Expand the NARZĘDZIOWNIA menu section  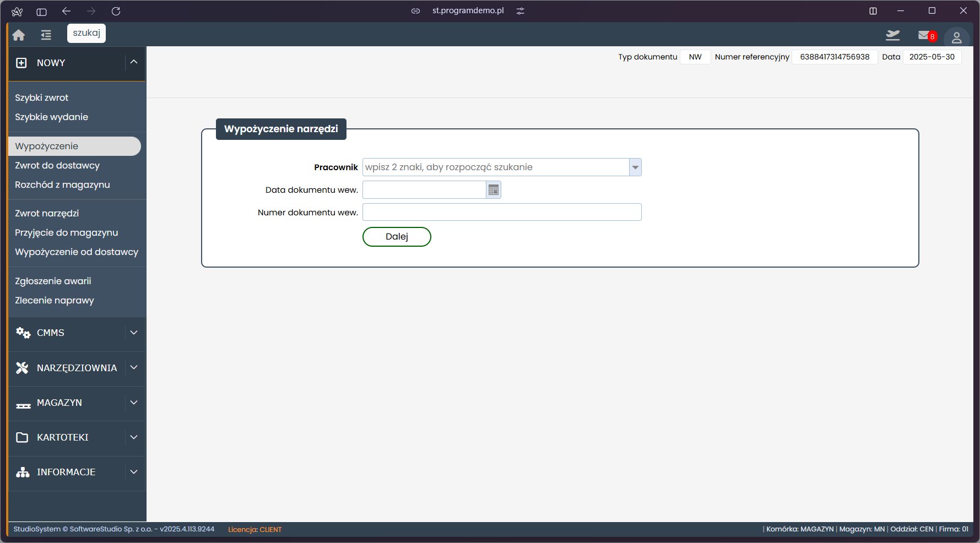(x=133, y=367)
